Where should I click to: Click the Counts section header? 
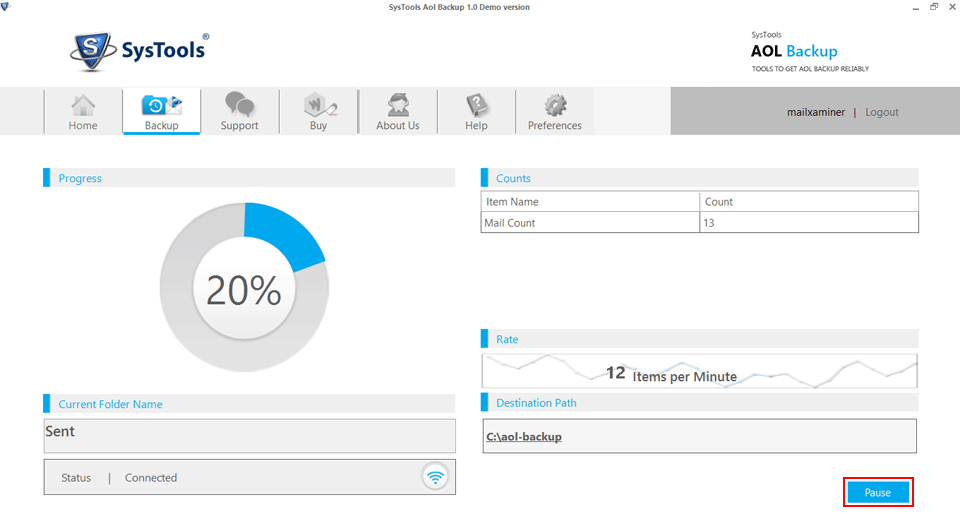click(x=700, y=178)
